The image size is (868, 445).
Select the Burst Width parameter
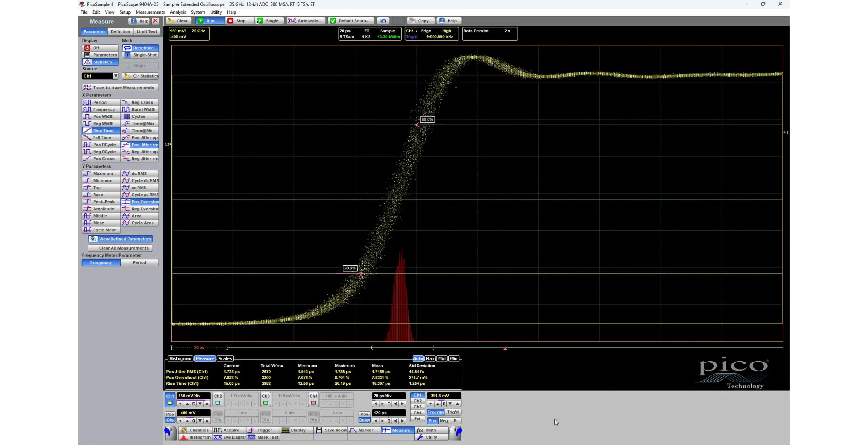140,110
